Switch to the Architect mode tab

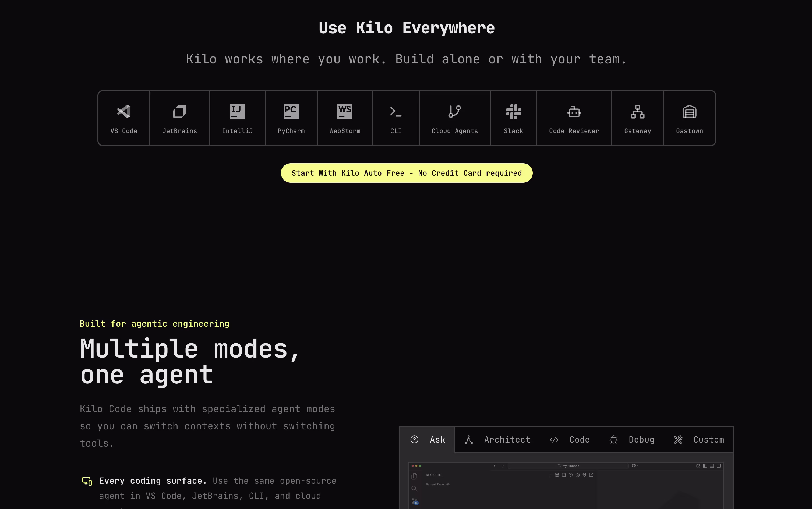(x=497, y=440)
